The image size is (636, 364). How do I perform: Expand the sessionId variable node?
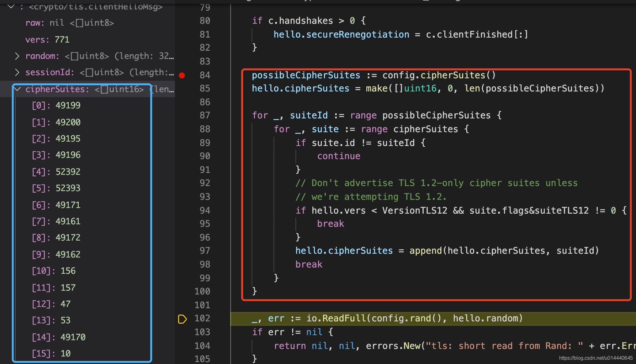pos(17,72)
